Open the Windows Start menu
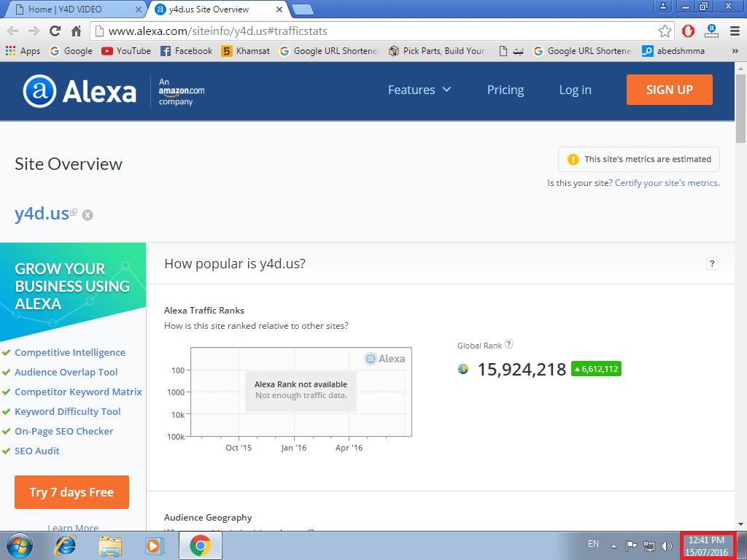Viewport: 747px width, 560px height. [19, 545]
